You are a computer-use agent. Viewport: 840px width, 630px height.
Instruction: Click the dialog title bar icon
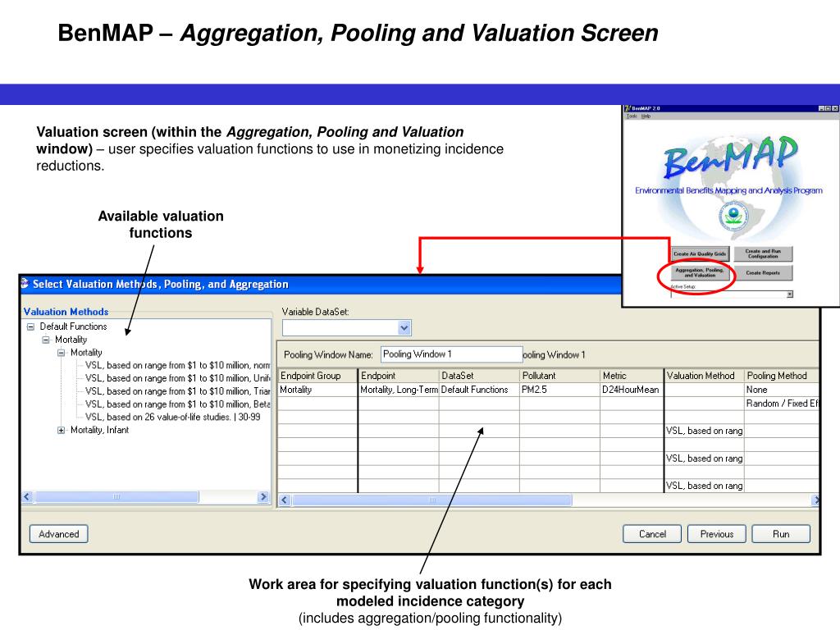[x=25, y=283]
